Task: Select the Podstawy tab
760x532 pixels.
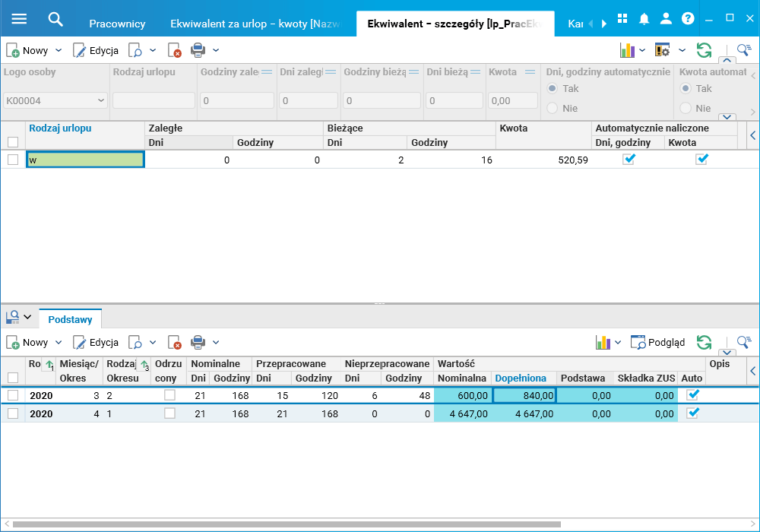Action: pos(71,319)
